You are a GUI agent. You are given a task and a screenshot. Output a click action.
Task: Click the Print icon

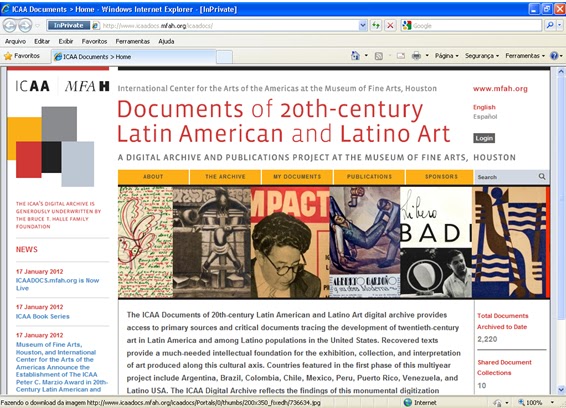416,56
